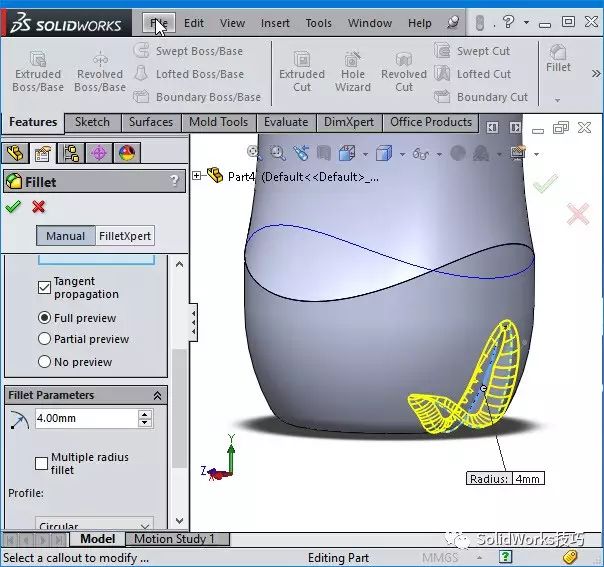Image resolution: width=604 pixels, height=567 pixels.
Task: Start the Extruded Cut tool
Action: 302,72
